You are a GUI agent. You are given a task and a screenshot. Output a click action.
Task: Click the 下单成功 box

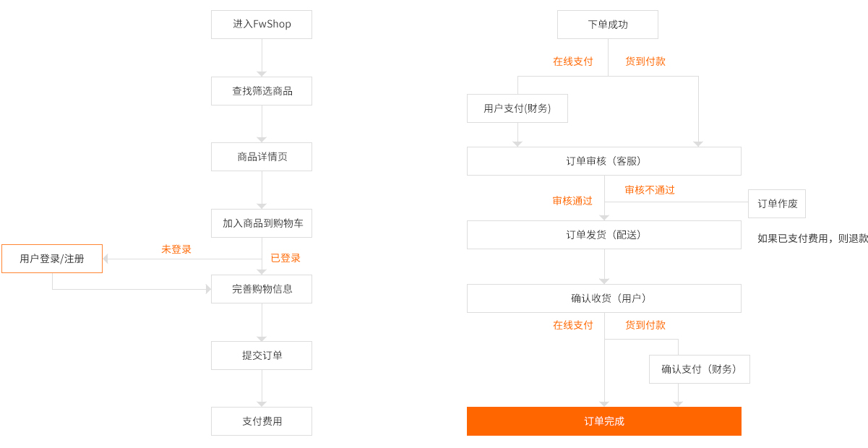click(x=607, y=25)
